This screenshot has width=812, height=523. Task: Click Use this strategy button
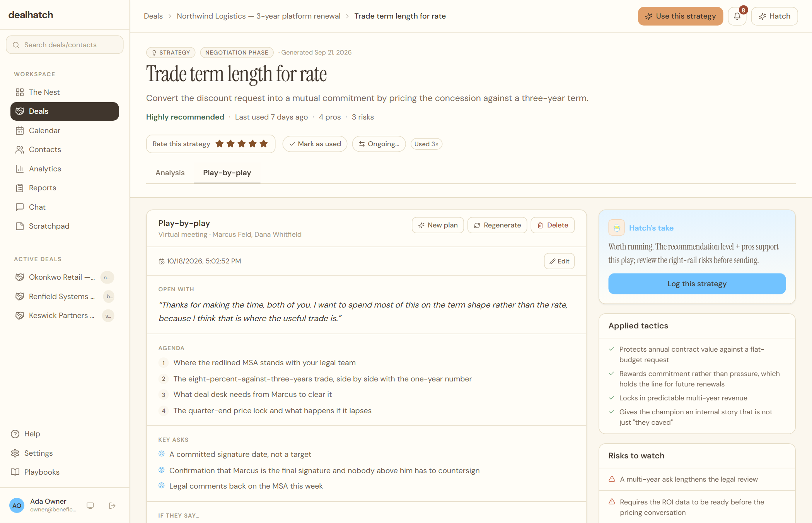tap(681, 16)
